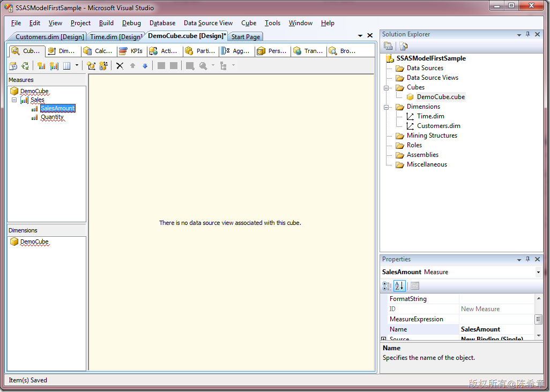Open the Project menu

click(80, 23)
